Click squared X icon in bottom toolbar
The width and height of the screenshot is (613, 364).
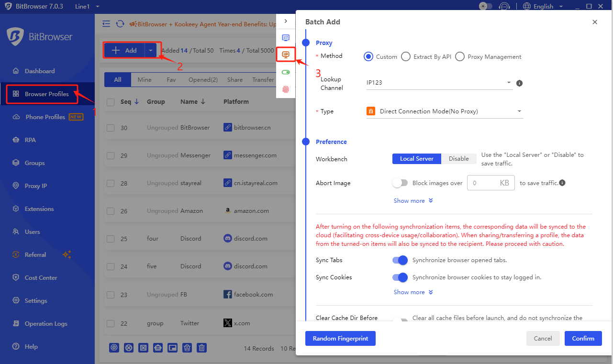(143, 348)
